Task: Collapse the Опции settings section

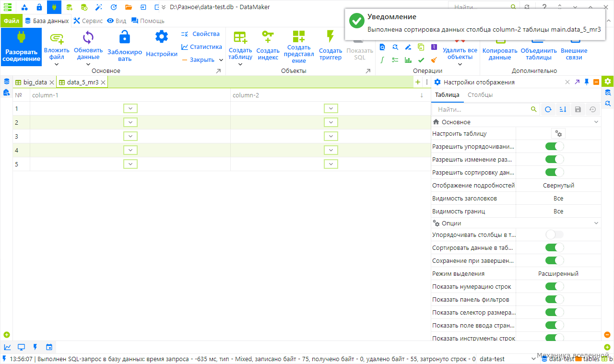Action: pyautogui.click(x=596, y=223)
